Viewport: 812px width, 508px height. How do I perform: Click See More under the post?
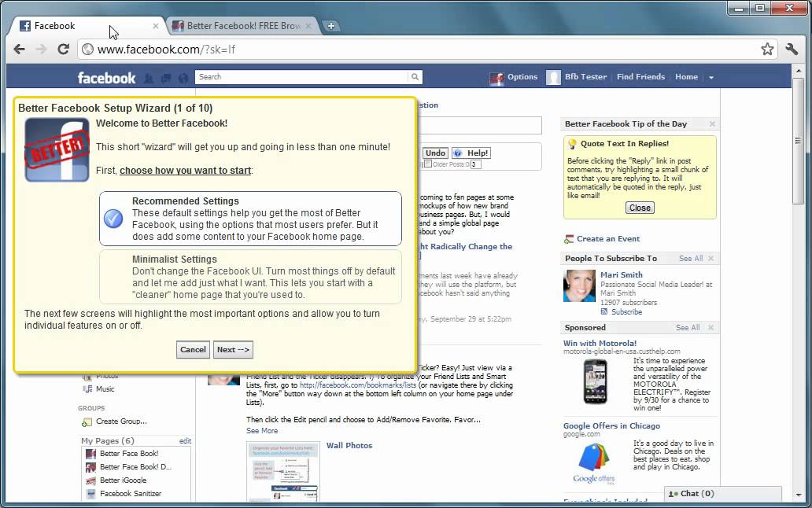(262, 431)
